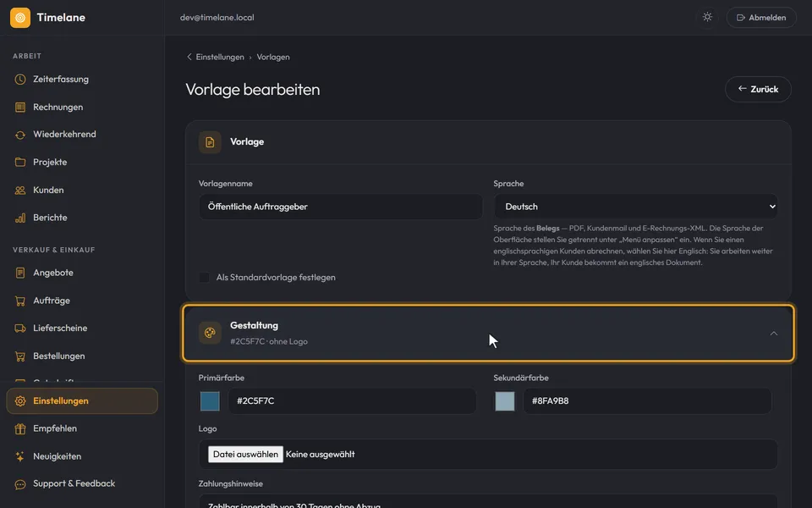812x508 pixels.
Task: Follow the Einstellungen breadcrumb link
Action: tap(220, 57)
